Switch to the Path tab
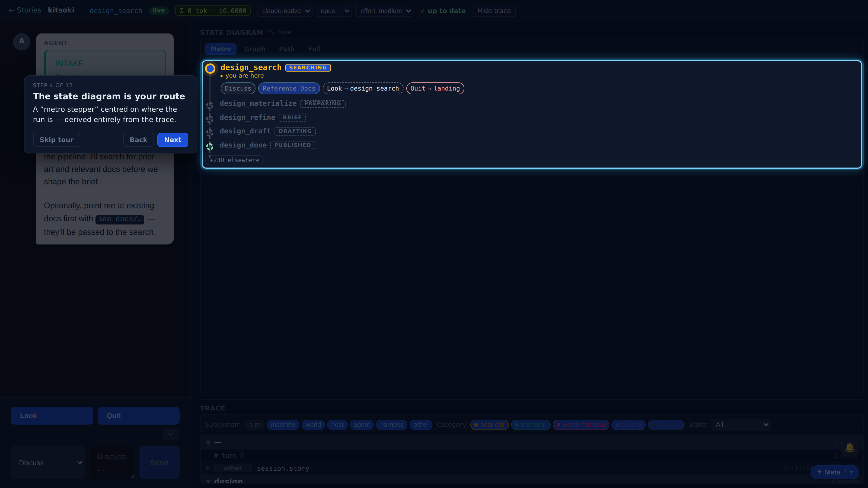The width and height of the screenshot is (868, 488). click(x=287, y=49)
